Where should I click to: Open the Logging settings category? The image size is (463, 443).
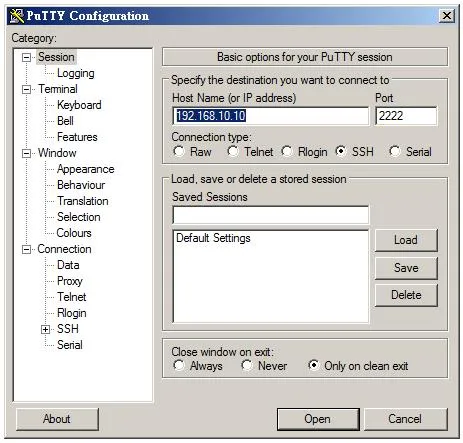pos(76,73)
